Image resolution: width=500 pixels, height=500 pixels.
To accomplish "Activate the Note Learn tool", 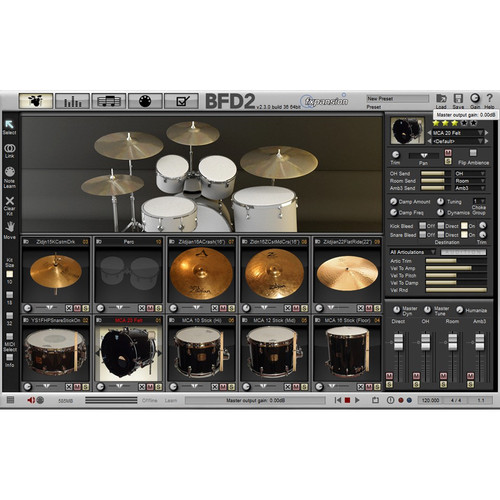I will [10, 172].
